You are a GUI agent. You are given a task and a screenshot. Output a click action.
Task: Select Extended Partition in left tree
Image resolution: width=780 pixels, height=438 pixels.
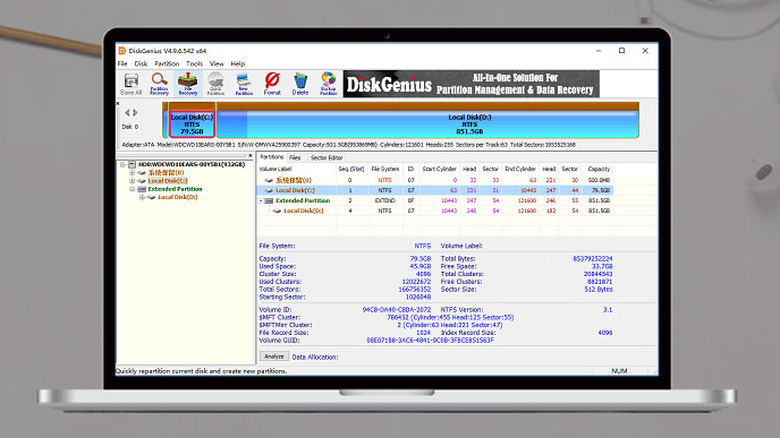pyautogui.click(x=175, y=189)
